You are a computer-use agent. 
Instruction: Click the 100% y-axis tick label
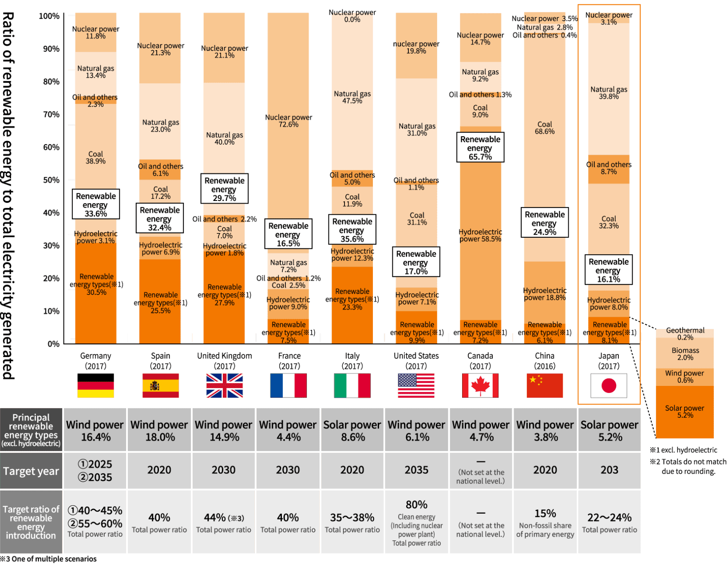point(49,16)
